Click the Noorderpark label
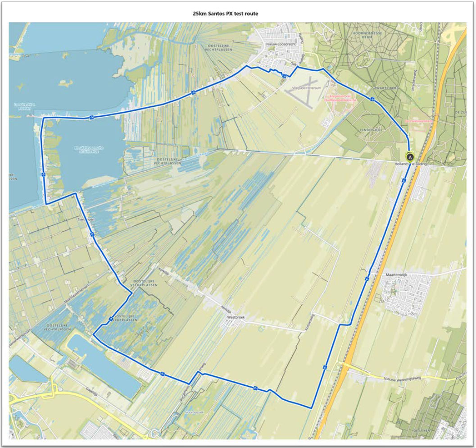This screenshot has width=476, height=448. [195, 412]
